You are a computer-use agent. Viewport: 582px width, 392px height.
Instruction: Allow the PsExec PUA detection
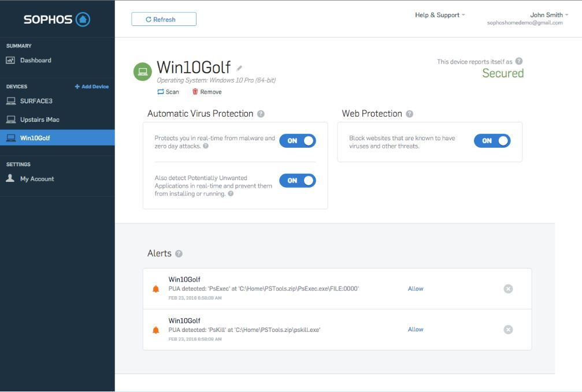[416, 289]
